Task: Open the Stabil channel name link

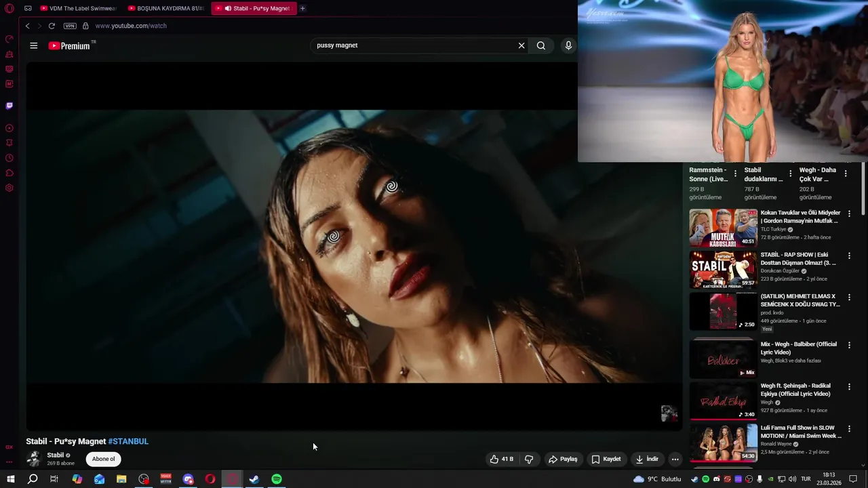Action: (56, 455)
